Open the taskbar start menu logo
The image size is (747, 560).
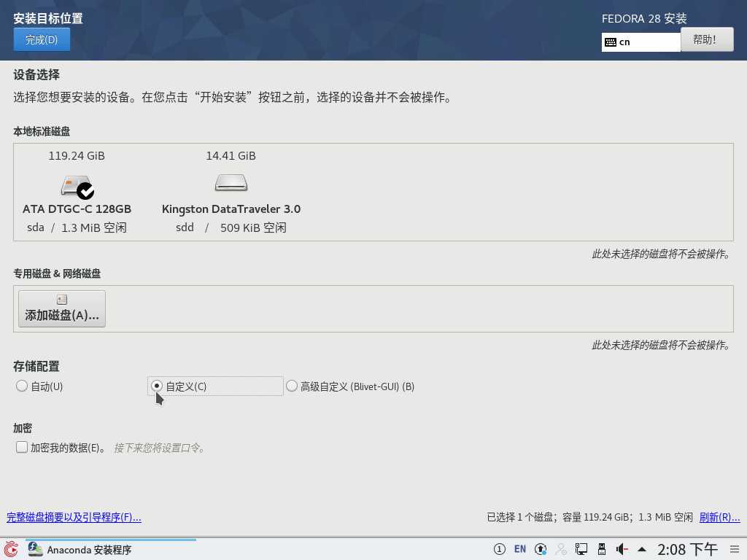pyautogui.click(x=11, y=550)
